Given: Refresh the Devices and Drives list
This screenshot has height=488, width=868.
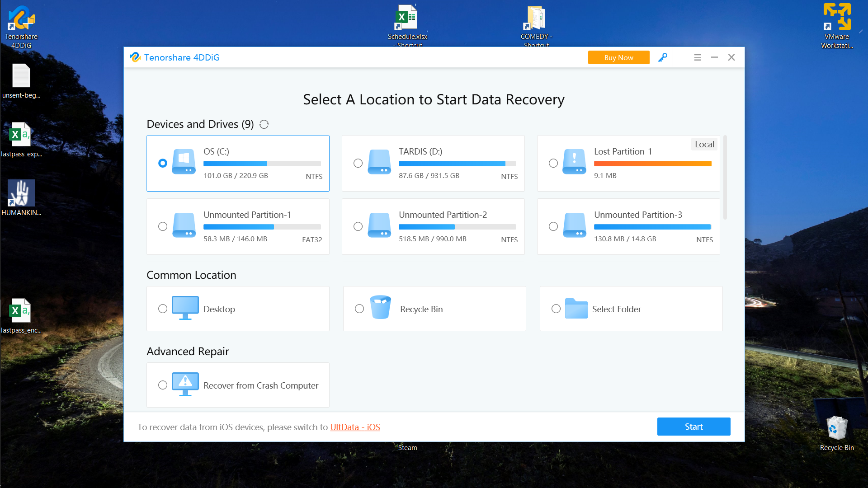Looking at the screenshot, I should [x=264, y=124].
